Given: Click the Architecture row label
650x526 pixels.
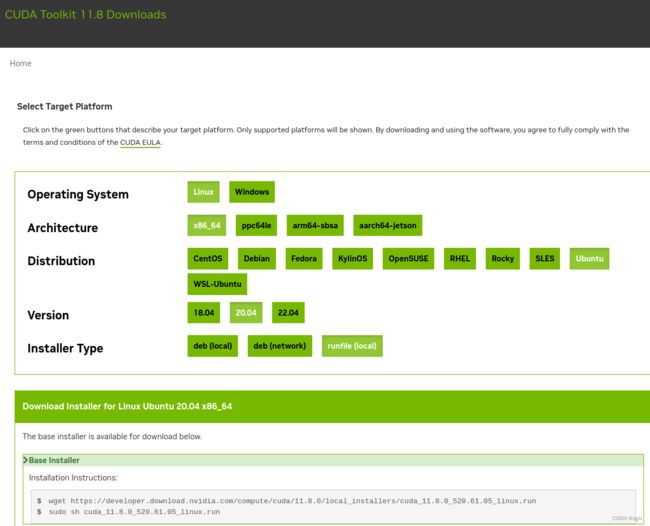Looking at the screenshot, I should (x=63, y=228).
